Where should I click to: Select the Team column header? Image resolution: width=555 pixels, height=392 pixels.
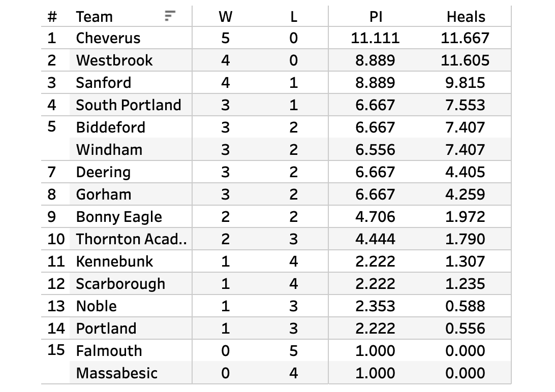pyautogui.click(x=94, y=17)
